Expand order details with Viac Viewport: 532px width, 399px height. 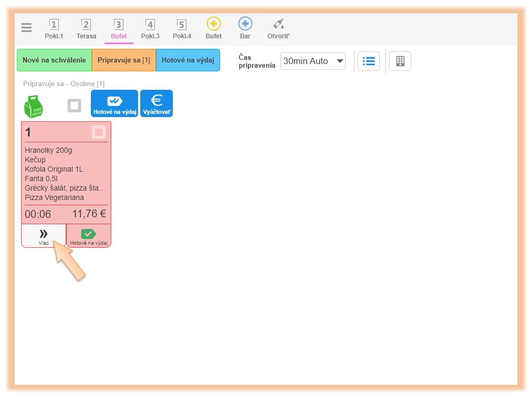point(44,236)
